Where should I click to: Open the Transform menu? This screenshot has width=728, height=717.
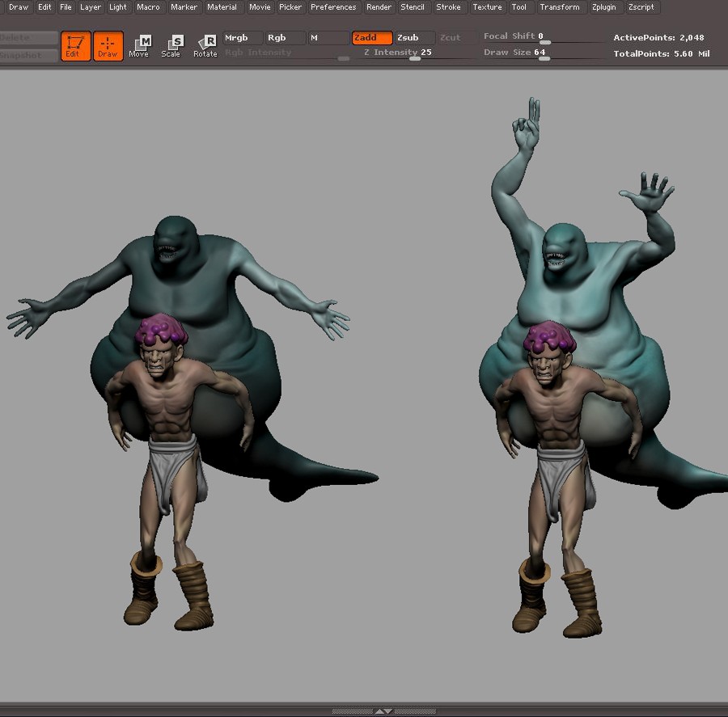[x=560, y=7]
